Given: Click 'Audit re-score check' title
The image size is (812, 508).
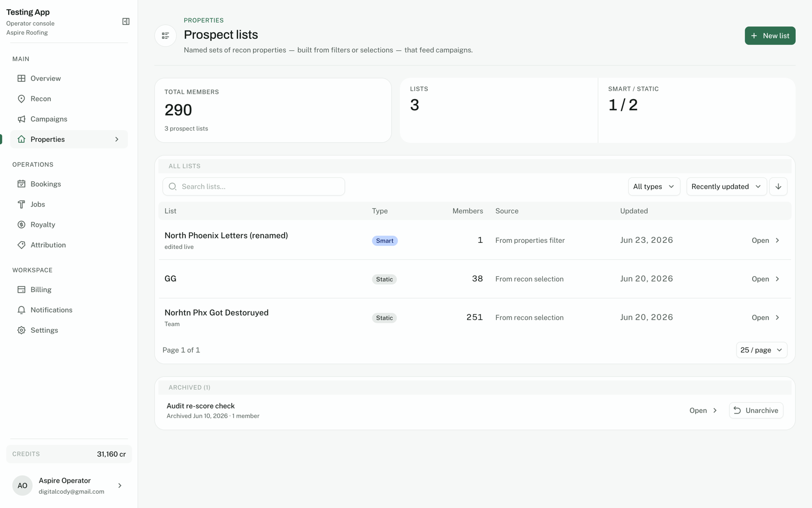Looking at the screenshot, I should point(200,406).
